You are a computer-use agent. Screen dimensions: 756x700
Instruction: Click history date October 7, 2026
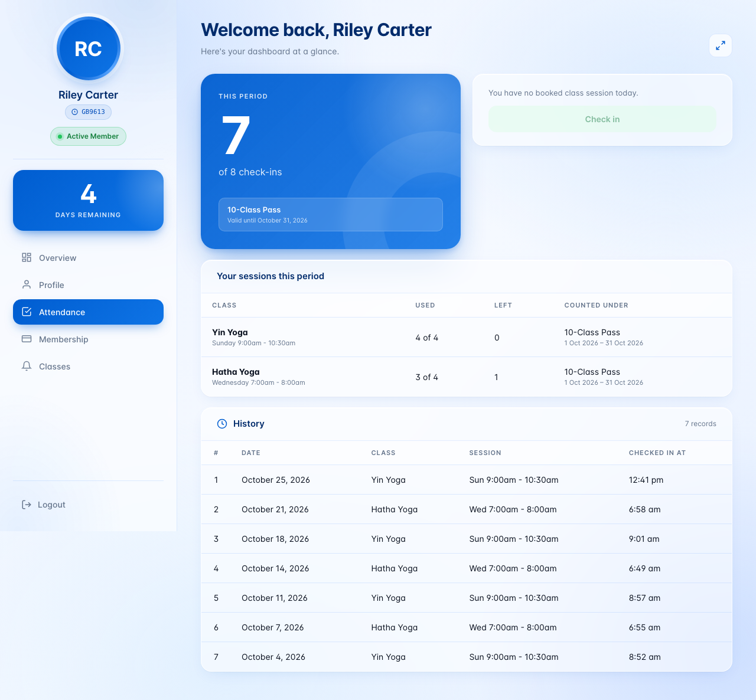[273, 627]
